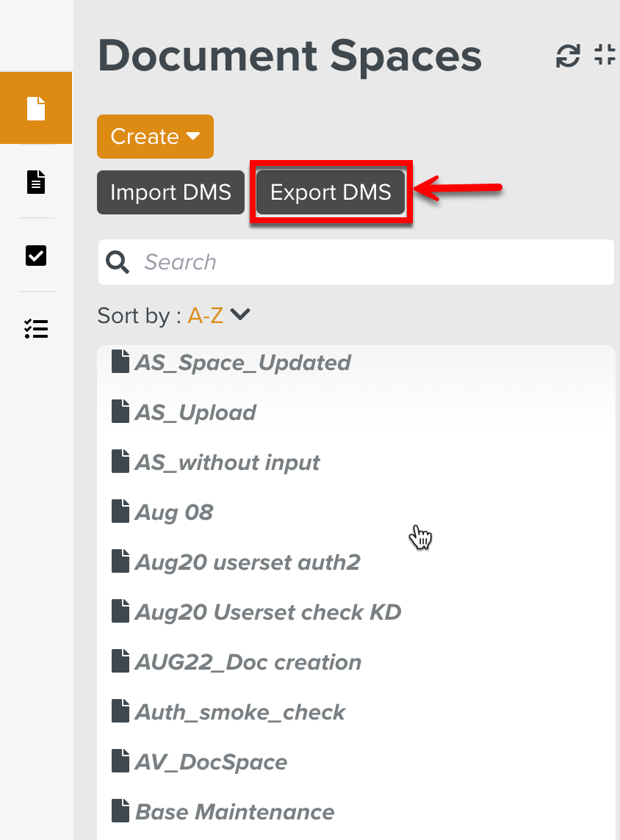
Task: Expand the Create dropdown
Action: pyautogui.click(x=155, y=137)
